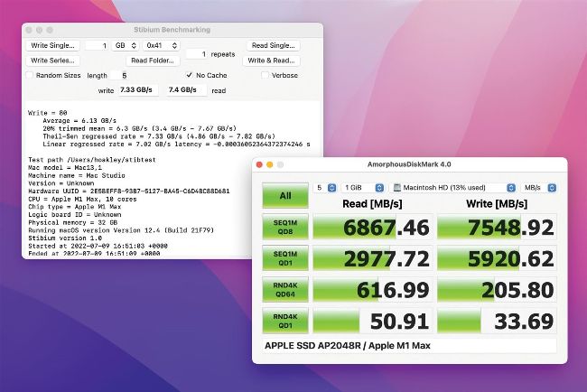Start the SEQ1M QD8 benchmark

tap(284, 228)
